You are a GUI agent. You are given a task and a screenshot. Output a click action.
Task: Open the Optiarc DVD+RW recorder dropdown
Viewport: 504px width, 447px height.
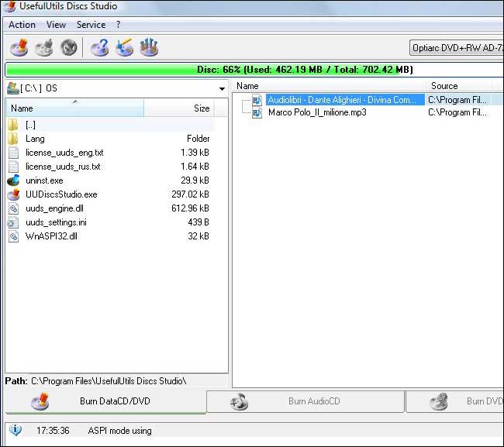coord(456,48)
